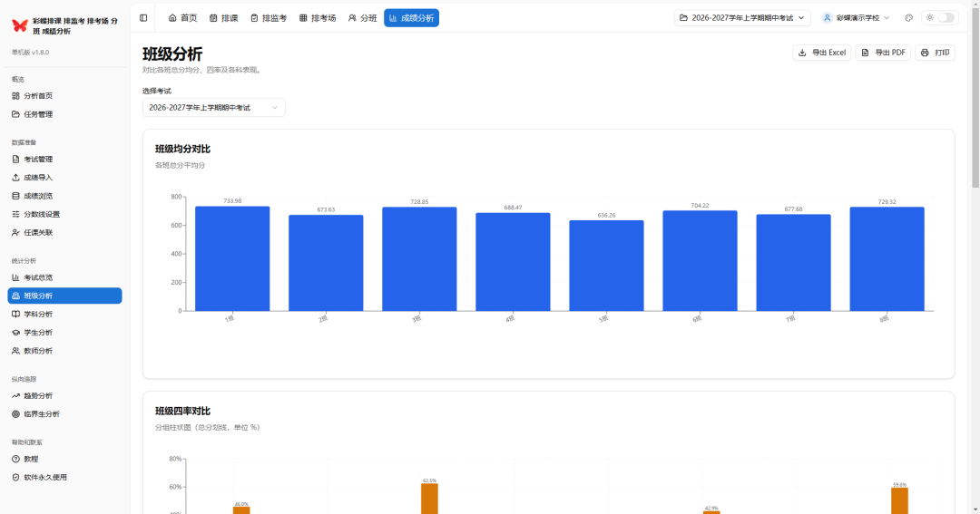Switch to the 排监考 top tab
980x514 pixels.
[269, 18]
